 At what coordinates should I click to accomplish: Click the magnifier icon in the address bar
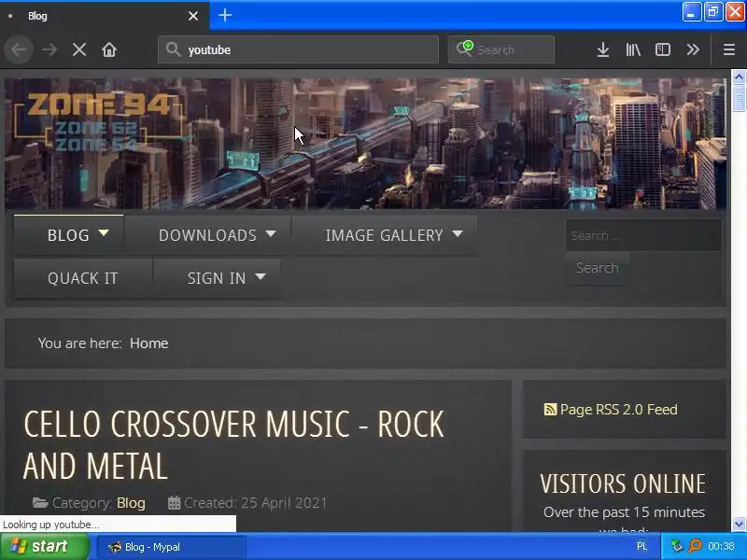pyautogui.click(x=173, y=49)
